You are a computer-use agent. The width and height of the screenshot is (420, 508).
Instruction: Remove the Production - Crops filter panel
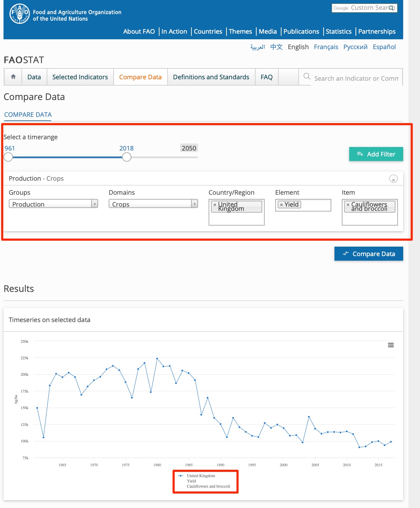click(393, 179)
